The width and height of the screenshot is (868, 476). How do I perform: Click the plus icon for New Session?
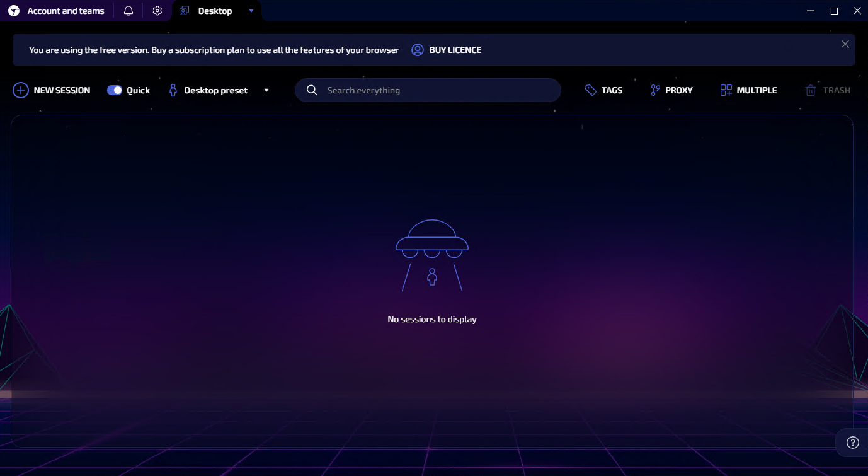tap(21, 90)
